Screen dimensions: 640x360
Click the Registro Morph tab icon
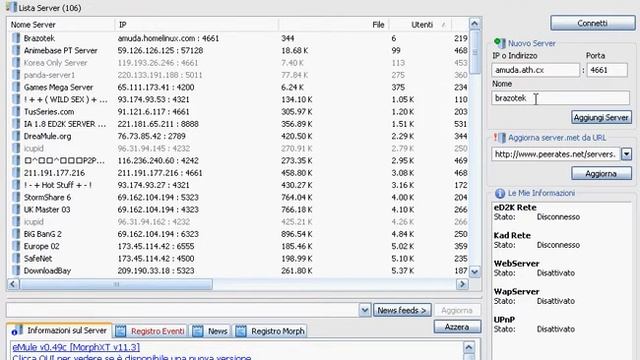tap(241, 331)
